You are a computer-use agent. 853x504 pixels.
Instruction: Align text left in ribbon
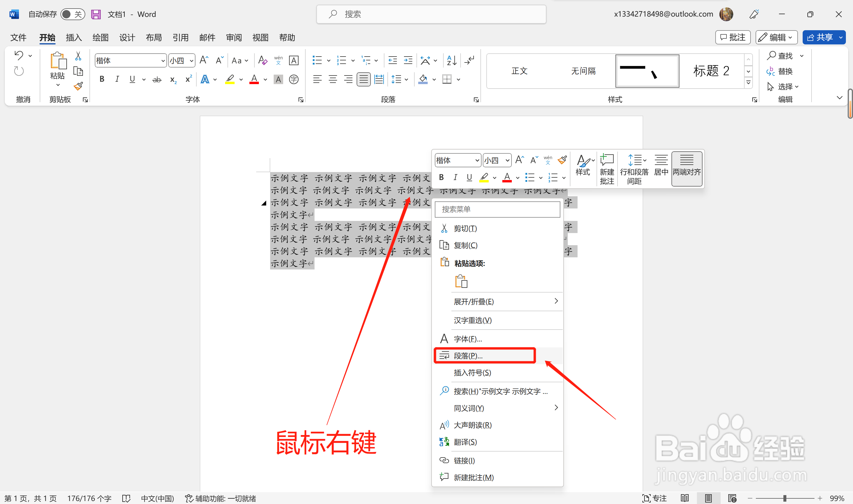pyautogui.click(x=317, y=79)
